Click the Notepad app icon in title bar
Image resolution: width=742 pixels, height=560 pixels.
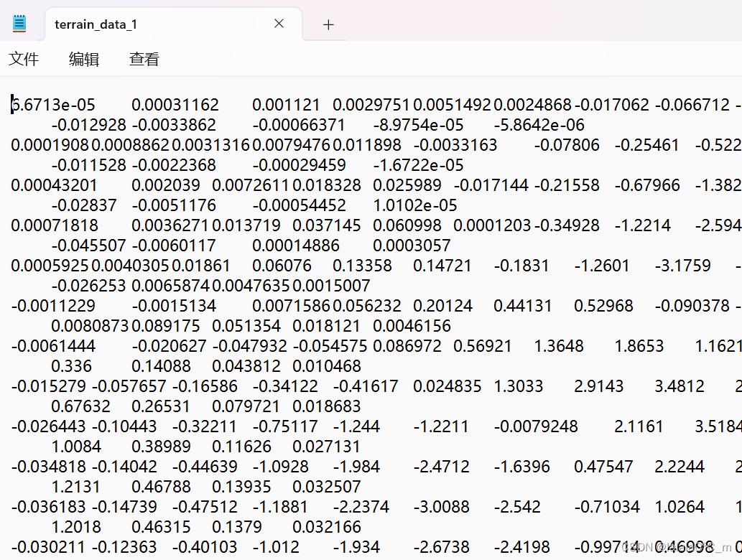[x=19, y=23]
